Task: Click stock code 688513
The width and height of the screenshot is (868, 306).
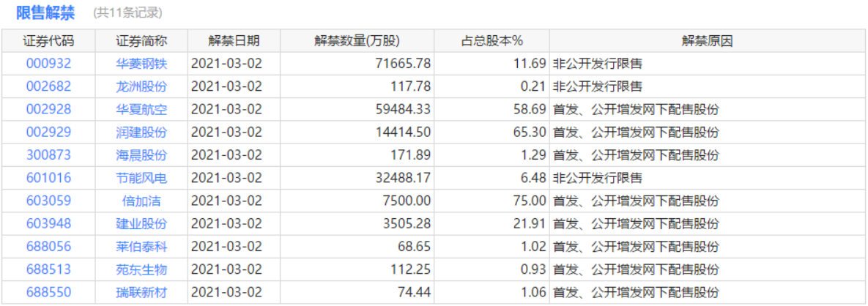Action: click(x=48, y=269)
